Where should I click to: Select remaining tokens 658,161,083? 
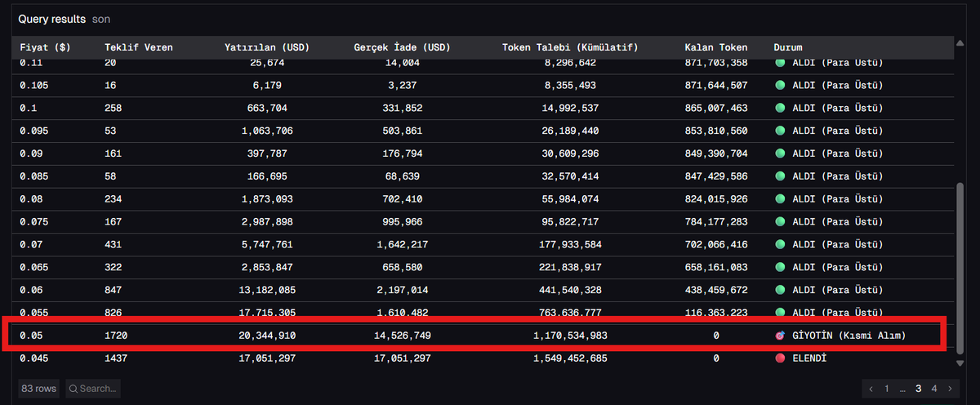click(x=716, y=267)
